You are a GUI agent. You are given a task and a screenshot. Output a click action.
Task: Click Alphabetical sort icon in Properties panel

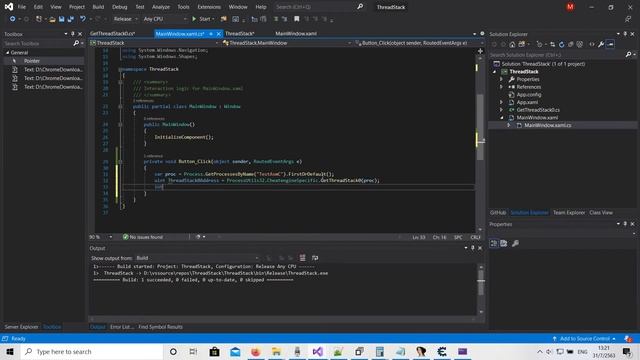click(x=504, y=243)
